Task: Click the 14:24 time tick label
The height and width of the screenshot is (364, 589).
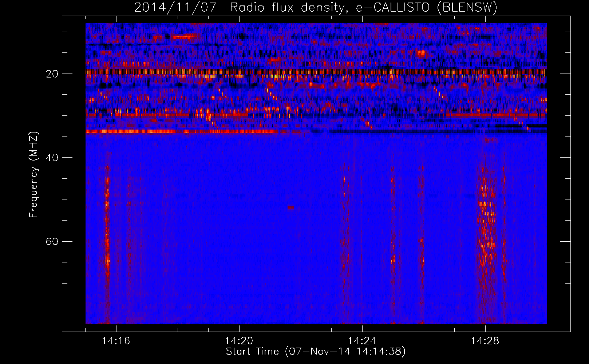Action: point(362,341)
